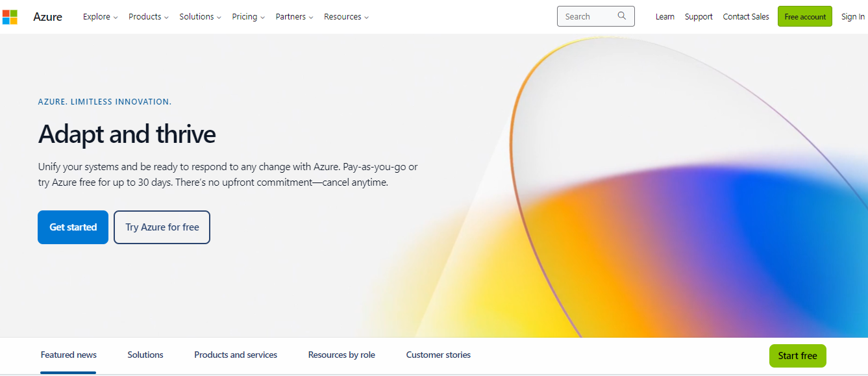
Task: Click the Microsoft logo icon
Action: pos(10,17)
